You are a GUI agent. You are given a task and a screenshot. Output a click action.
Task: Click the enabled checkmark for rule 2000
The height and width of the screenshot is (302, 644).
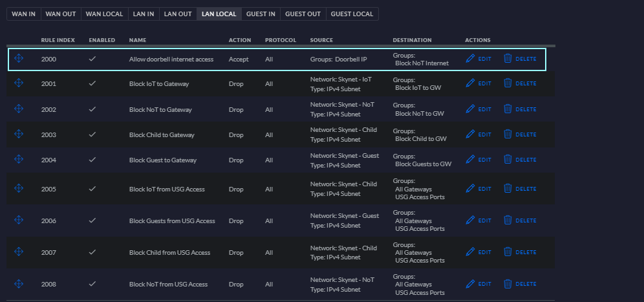[92, 59]
